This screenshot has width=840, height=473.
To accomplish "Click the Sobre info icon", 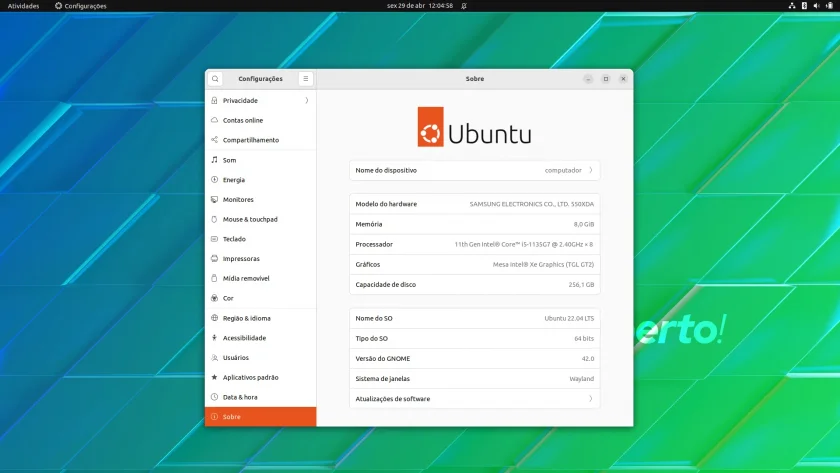I will 214,416.
